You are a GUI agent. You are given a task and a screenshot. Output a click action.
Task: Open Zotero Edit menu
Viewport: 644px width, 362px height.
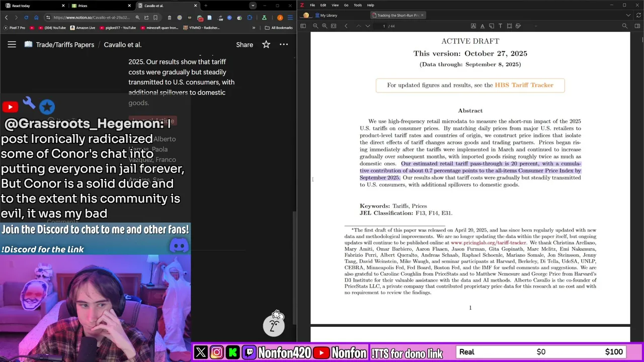click(323, 5)
